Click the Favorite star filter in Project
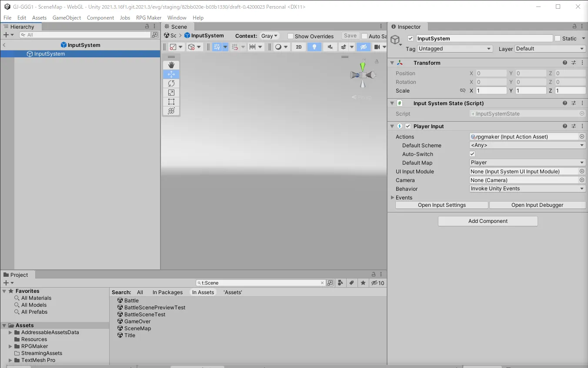Screen dimensions: 588x368 pos(363,283)
